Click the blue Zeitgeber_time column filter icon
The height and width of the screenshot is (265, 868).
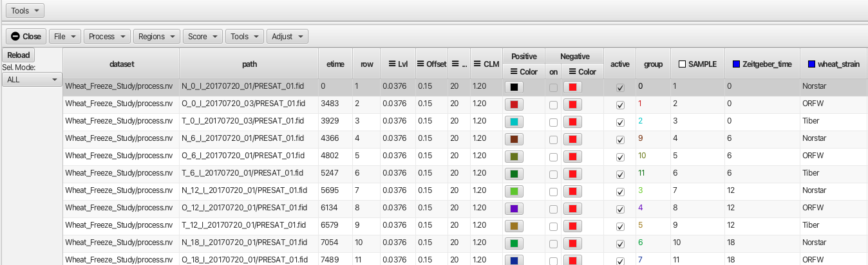click(737, 64)
